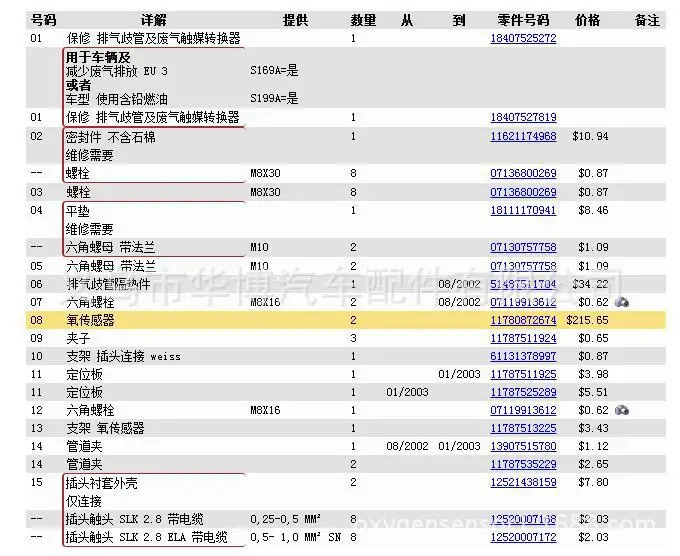Screen dimensions: 680x556
Task: Open part number 11787511925
Action: [x=523, y=374]
